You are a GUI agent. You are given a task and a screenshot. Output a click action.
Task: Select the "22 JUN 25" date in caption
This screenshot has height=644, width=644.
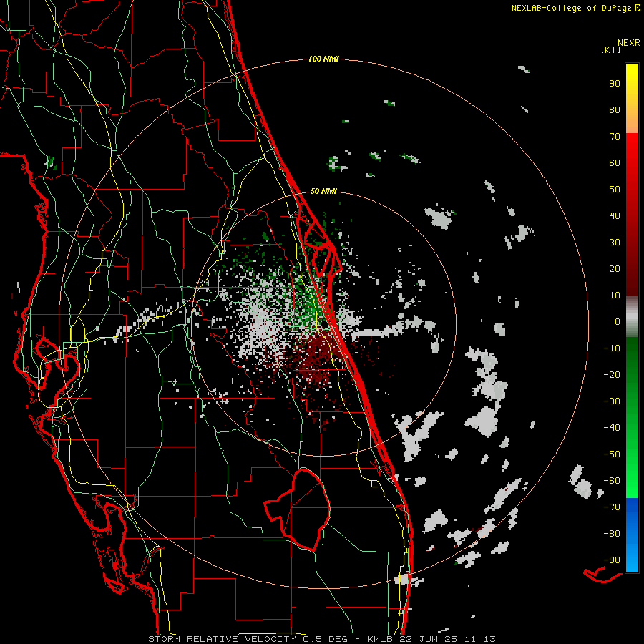pos(429,639)
